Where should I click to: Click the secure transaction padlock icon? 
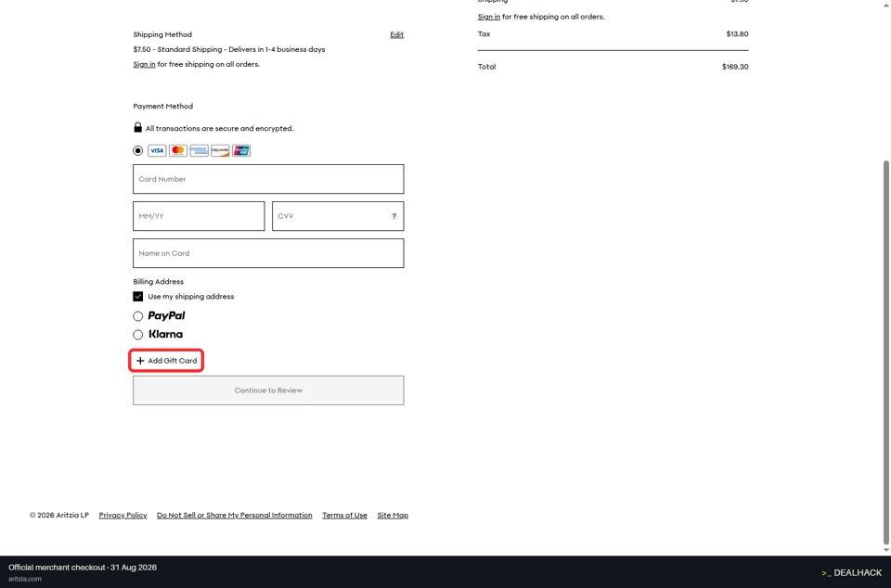pyautogui.click(x=137, y=127)
